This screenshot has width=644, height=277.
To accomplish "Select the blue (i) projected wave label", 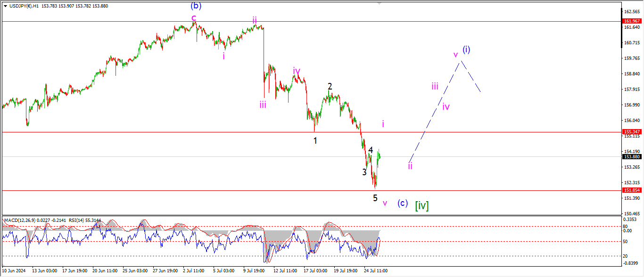I will pos(466,49).
